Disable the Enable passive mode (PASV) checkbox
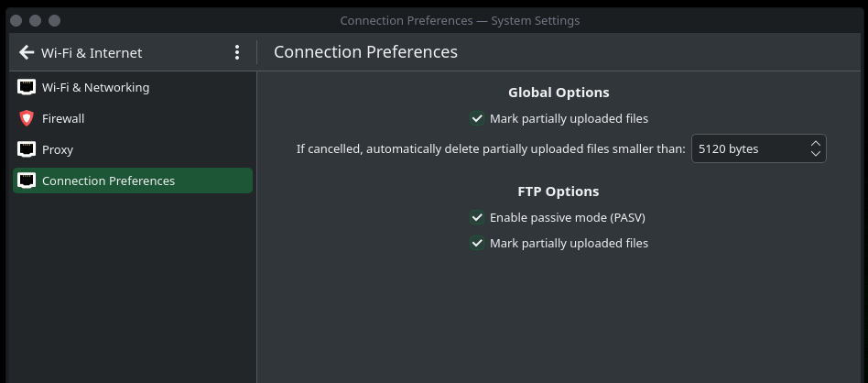The image size is (868, 383). tap(477, 217)
